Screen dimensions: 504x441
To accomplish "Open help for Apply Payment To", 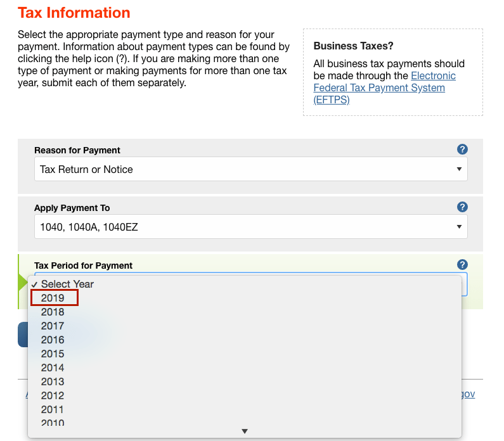I will pyautogui.click(x=462, y=207).
